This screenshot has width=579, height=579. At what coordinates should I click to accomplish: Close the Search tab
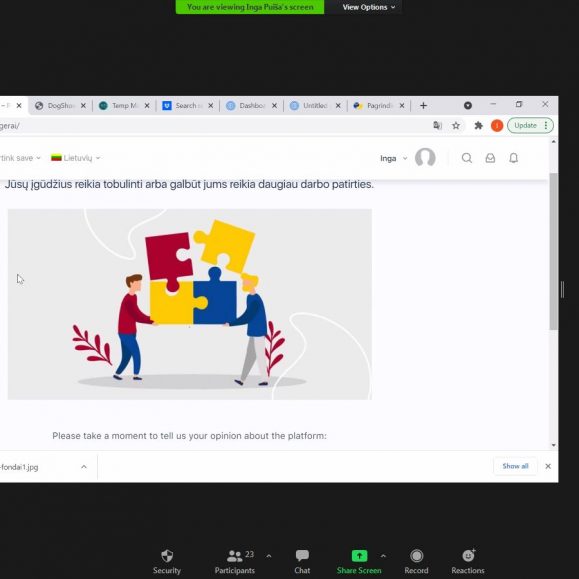pyautogui.click(x=210, y=106)
